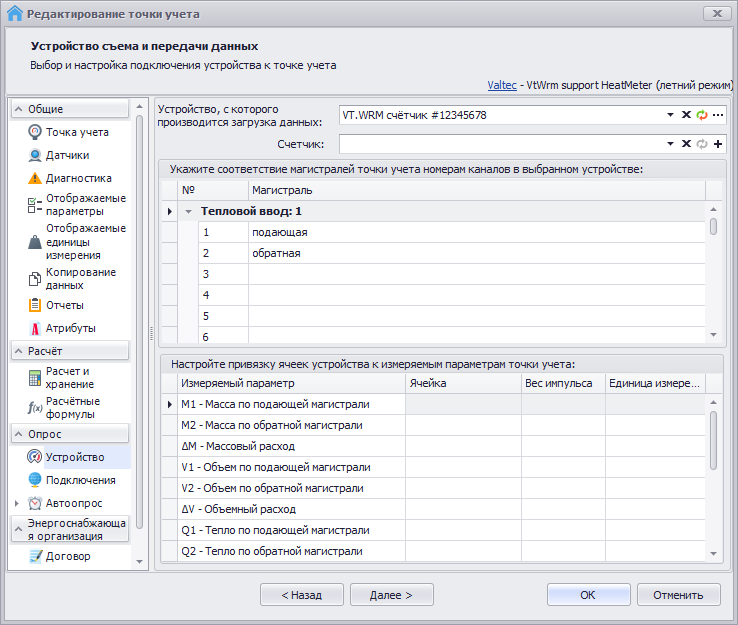Open the Договор section

68,556
